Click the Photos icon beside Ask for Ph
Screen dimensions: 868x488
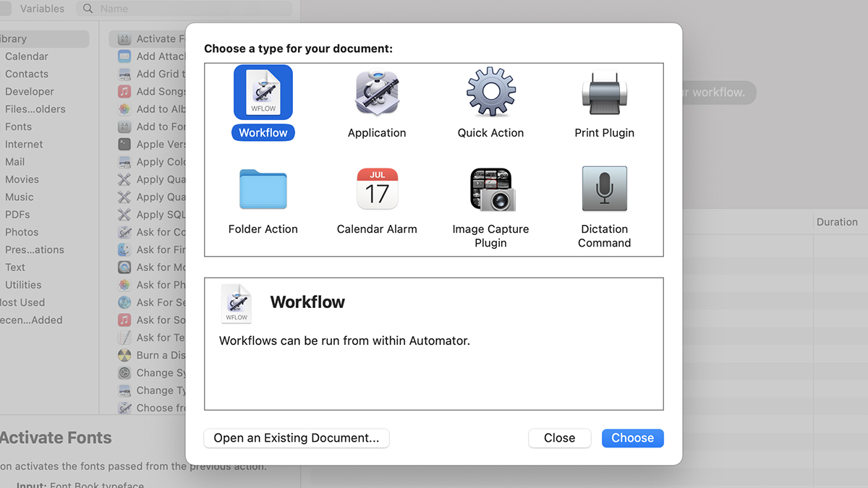tap(124, 285)
